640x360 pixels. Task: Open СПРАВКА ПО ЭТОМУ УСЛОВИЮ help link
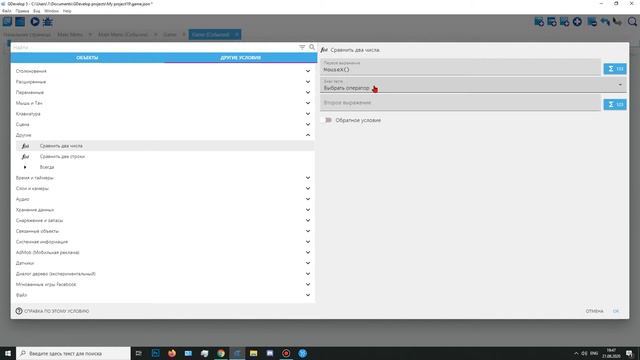pos(56,311)
